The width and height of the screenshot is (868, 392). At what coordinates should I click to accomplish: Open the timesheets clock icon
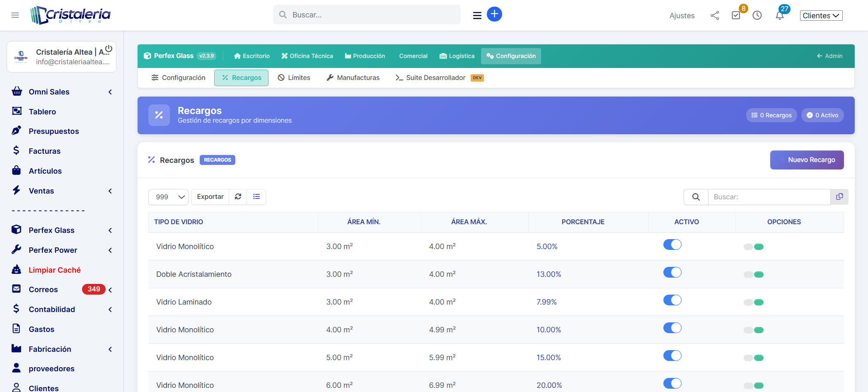(x=757, y=15)
